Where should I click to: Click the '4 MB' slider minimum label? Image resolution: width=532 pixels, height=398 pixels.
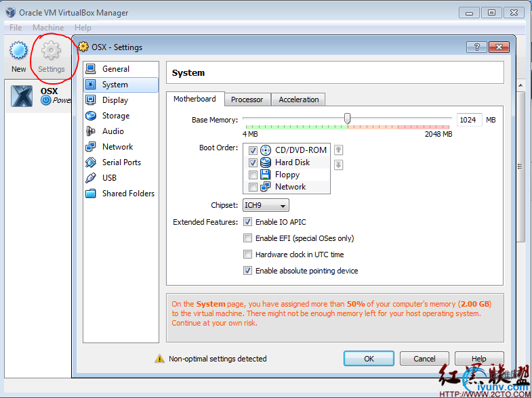(x=250, y=134)
